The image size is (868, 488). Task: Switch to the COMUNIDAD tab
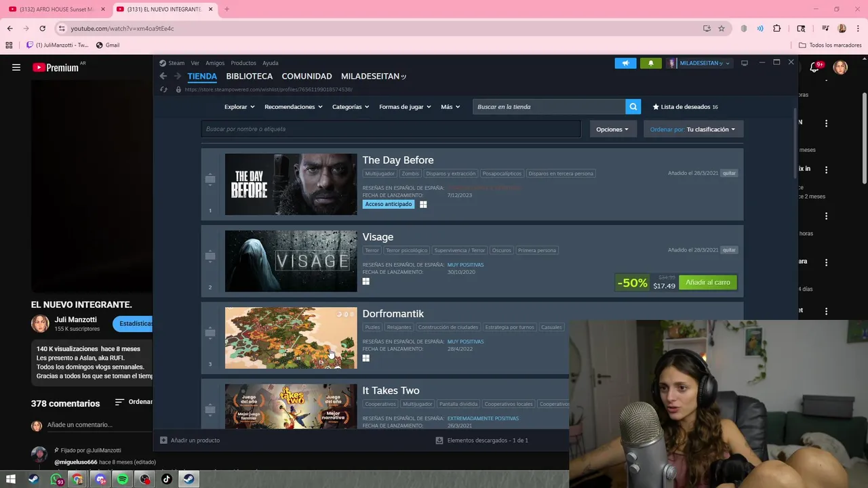pyautogui.click(x=307, y=77)
